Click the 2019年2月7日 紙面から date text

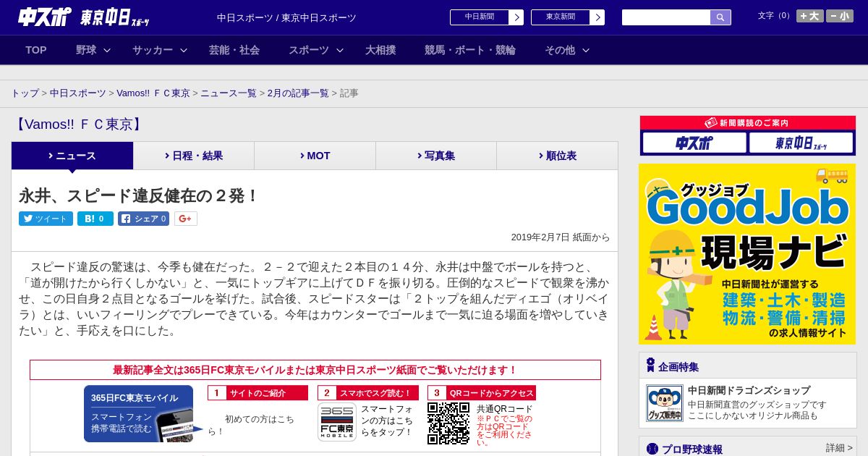[561, 237]
